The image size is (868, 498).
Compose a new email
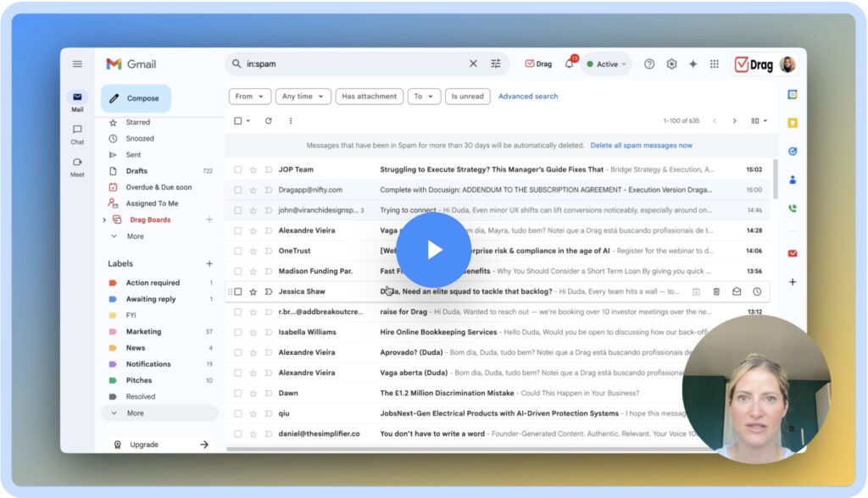(136, 98)
